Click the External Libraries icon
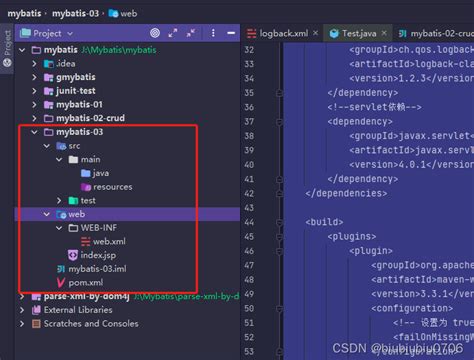The image size is (474, 360). (x=36, y=310)
